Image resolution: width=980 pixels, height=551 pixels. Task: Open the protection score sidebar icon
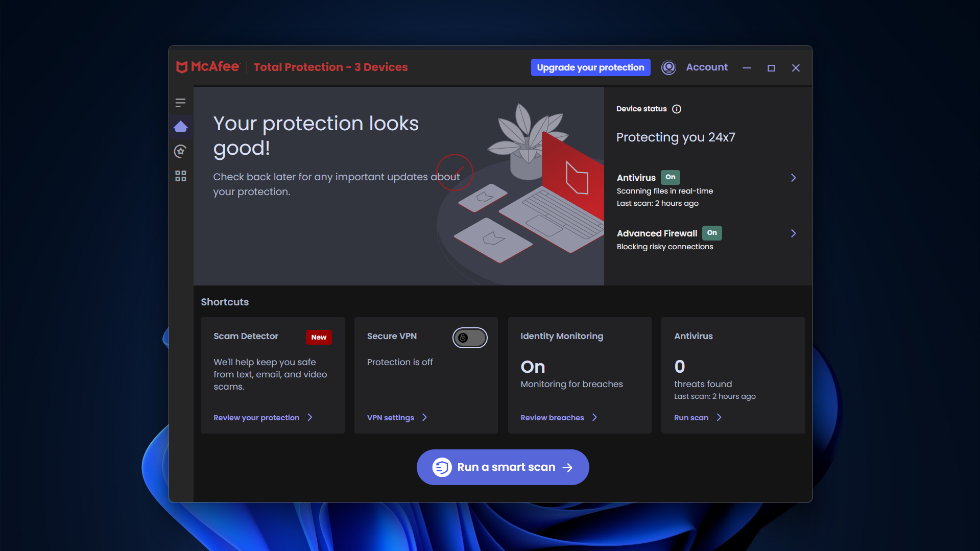180,151
